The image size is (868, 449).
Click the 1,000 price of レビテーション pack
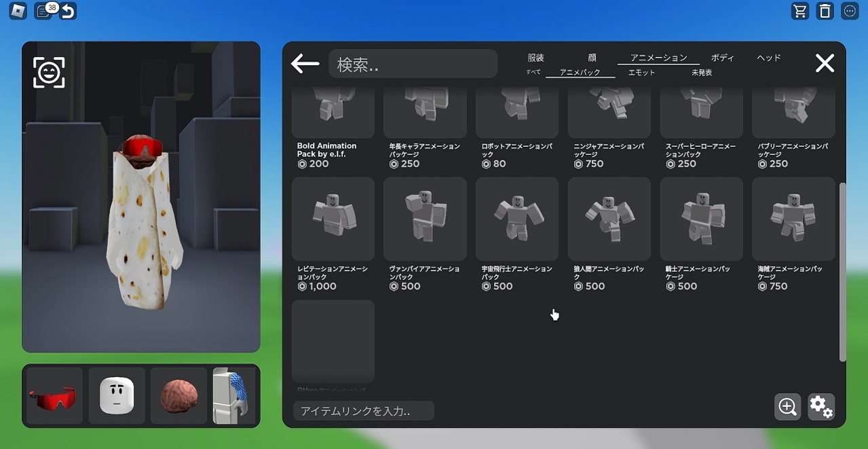[x=317, y=287]
